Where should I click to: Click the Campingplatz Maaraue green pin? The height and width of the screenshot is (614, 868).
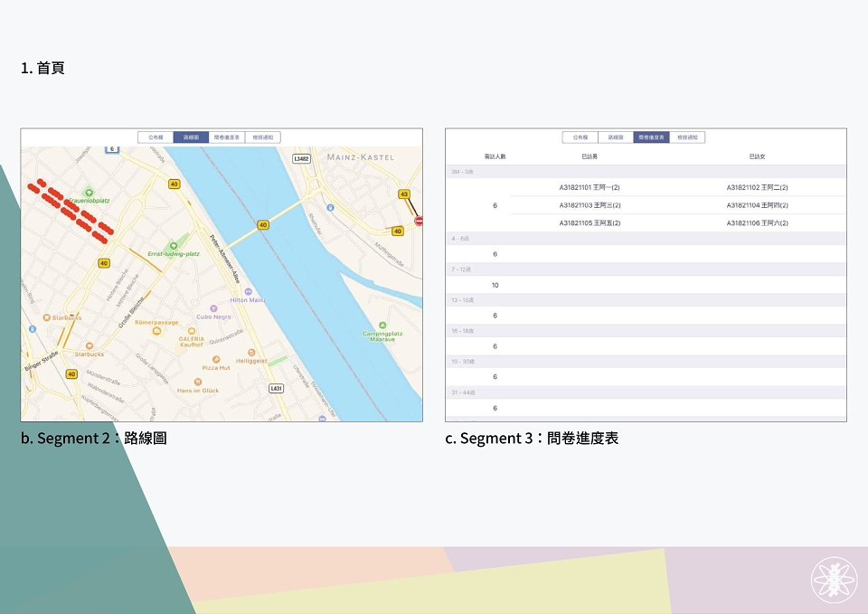coord(382,326)
